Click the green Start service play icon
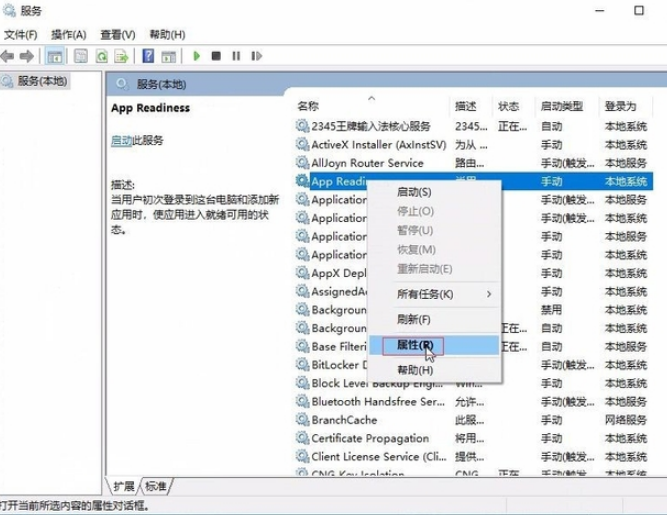The image size is (667, 515). pyautogui.click(x=197, y=56)
